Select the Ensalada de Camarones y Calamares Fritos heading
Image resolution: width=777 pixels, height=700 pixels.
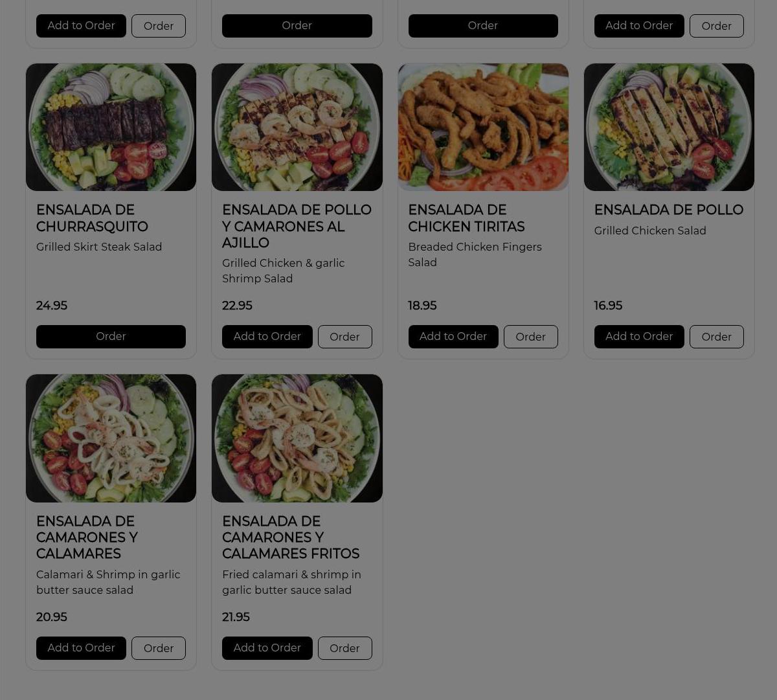pos(291,537)
